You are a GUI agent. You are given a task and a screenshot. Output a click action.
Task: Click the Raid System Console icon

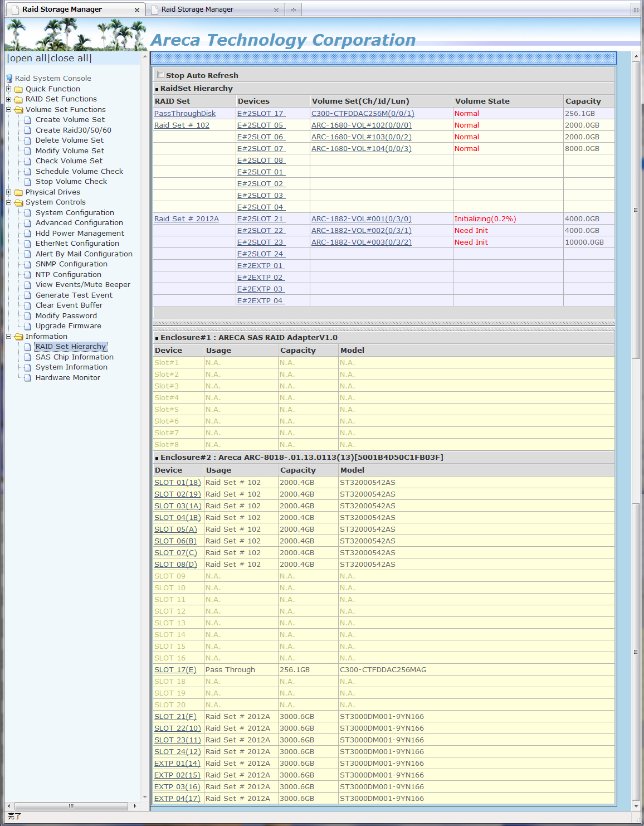pyautogui.click(x=9, y=79)
